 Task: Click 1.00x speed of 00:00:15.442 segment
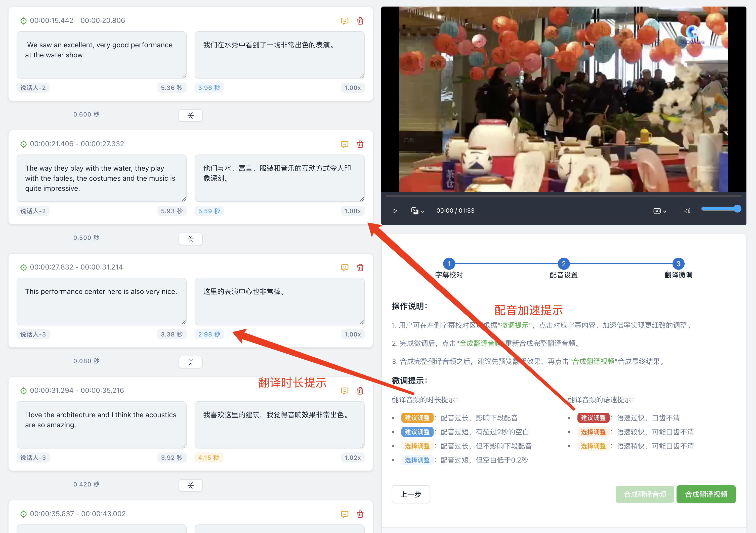click(352, 88)
